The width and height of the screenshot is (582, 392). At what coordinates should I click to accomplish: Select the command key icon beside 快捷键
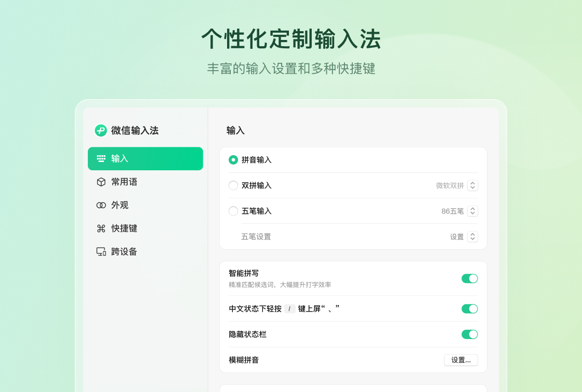coord(100,228)
